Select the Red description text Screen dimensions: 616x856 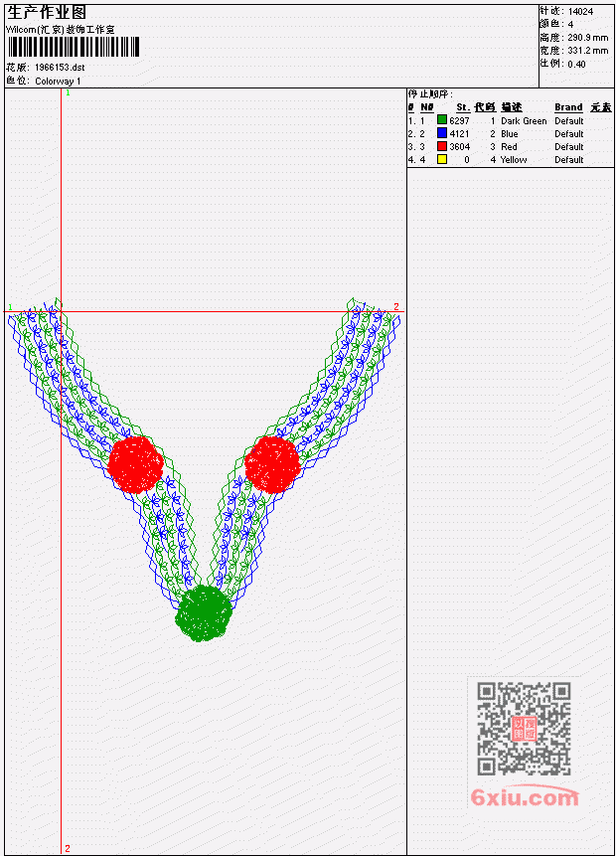tap(509, 147)
